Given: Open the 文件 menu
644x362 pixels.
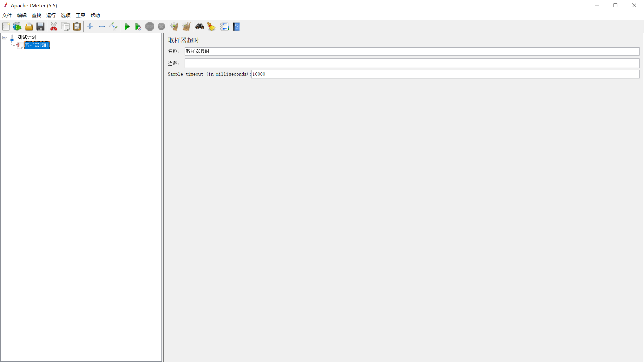Looking at the screenshot, I should pyautogui.click(x=7, y=16).
